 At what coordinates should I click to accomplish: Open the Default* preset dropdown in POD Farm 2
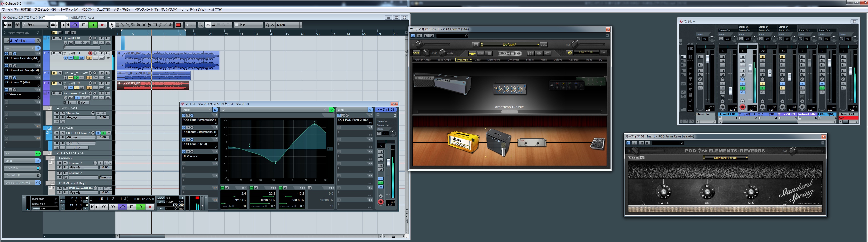click(x=510, y=44)
